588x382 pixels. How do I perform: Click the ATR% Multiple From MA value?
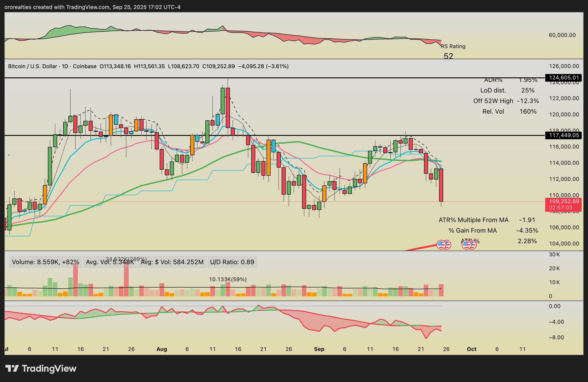coord(527,220)
